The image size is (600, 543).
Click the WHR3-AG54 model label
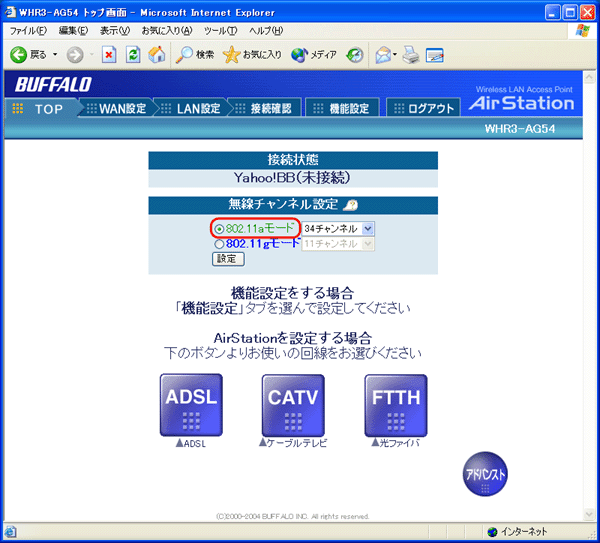[x=519, y=129]
